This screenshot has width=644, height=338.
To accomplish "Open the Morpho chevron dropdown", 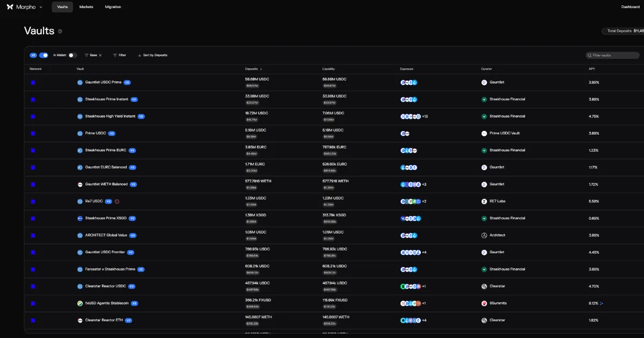I will [41, 6].
